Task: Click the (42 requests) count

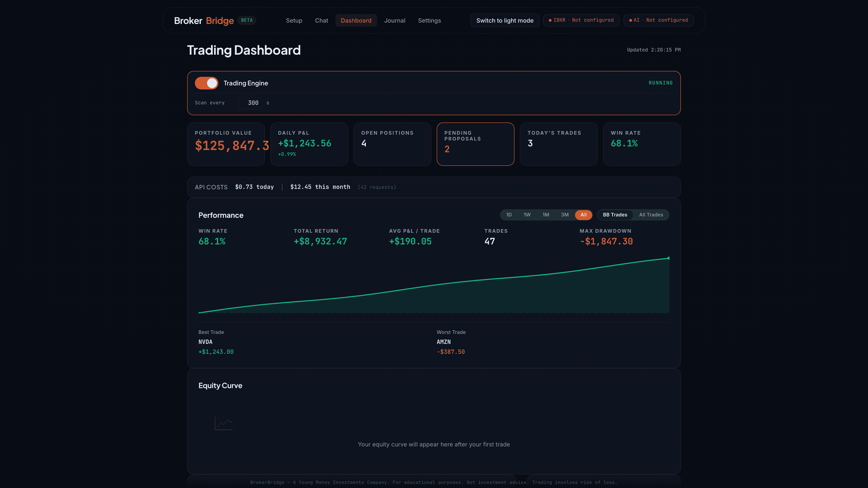Action: click(x=377, y=187)
